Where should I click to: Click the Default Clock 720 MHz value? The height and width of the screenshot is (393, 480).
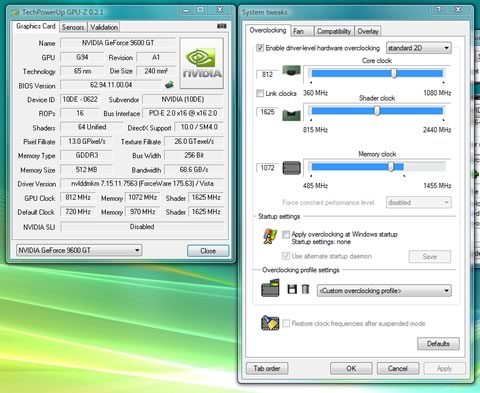click(78, 212)
